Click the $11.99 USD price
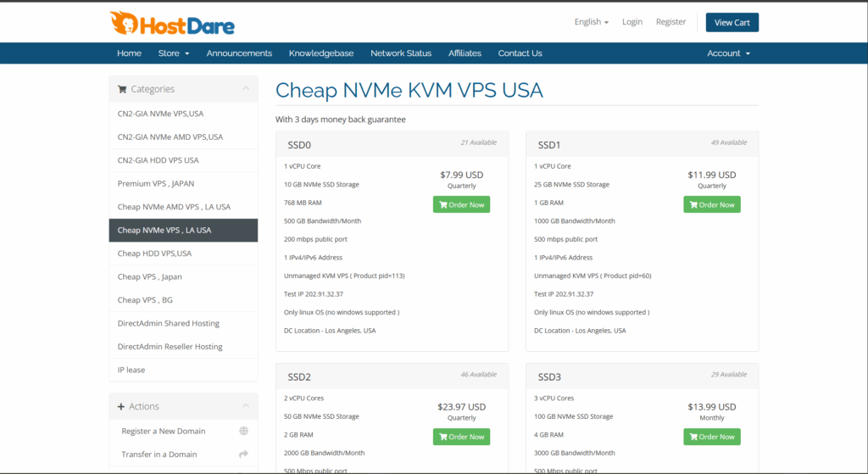 point(712,175)
